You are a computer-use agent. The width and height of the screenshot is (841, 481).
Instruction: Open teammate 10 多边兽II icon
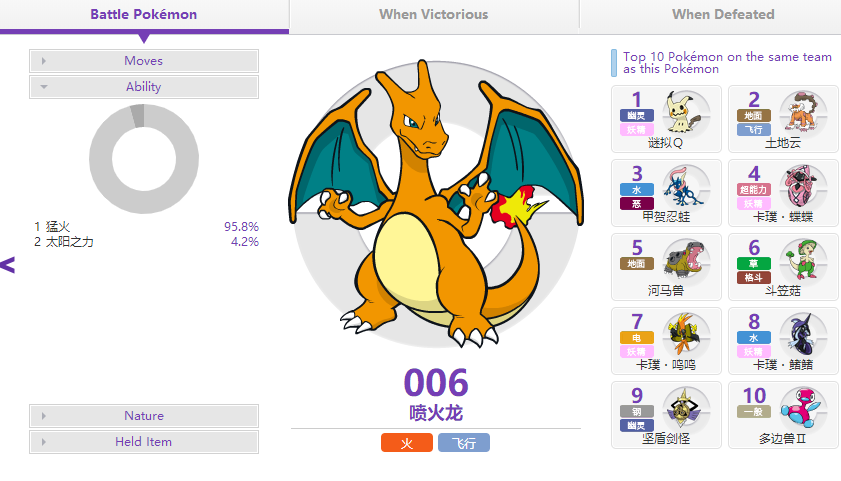click(x=803, y=408)
